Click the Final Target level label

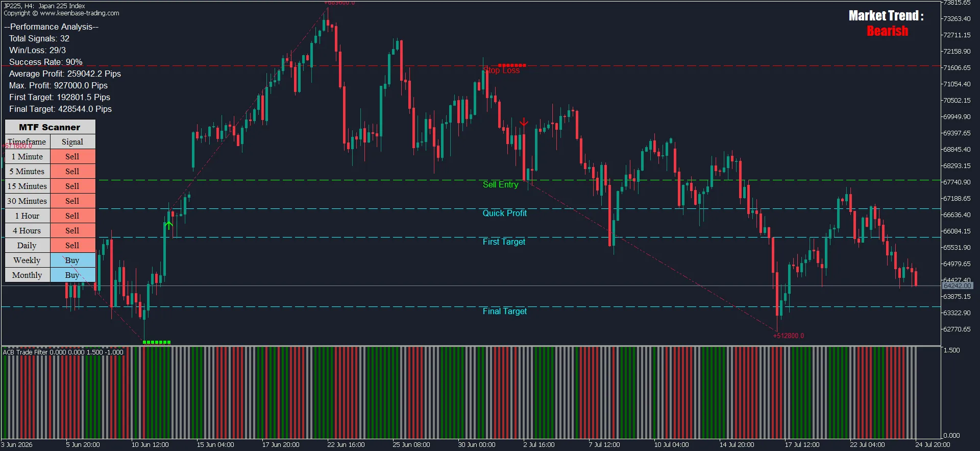click(x=504, y=311)
